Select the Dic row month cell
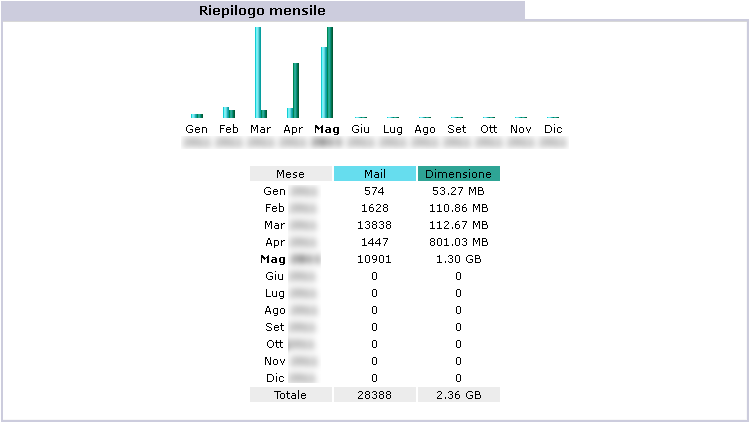This screenshot has height=423, width=750. click(x=290, y=378)
